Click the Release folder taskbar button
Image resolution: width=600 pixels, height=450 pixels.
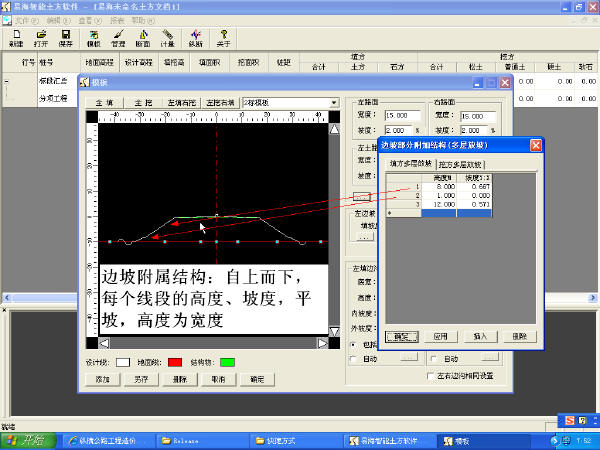point(202,441)
